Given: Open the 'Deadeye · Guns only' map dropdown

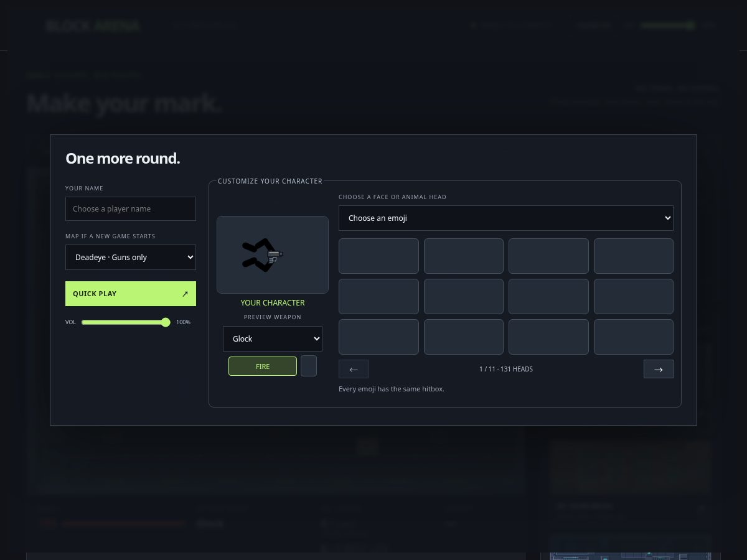Looking at the screenshot, I should [131, 257].
